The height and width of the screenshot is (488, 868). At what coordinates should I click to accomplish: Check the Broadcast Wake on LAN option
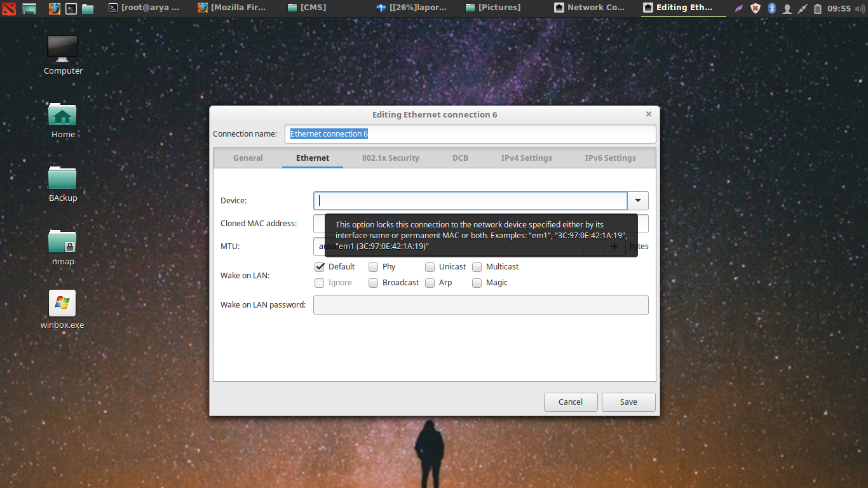(x=373, y=283)
